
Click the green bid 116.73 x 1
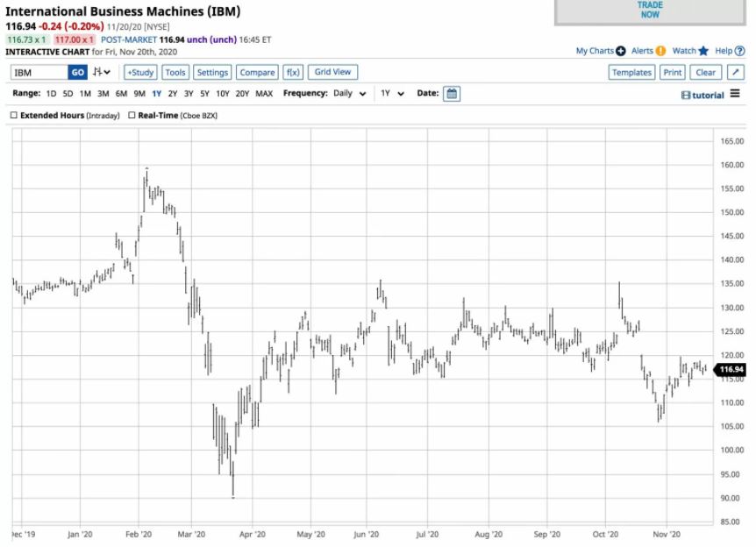[26, 39]
